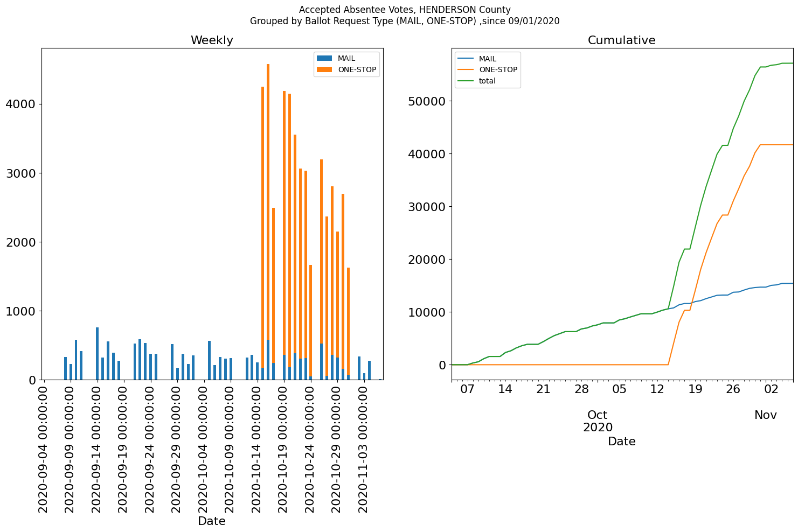Click the 'MAIL' label in Cumulative legend
The width and height of the screenshot is (798, 532).
(x=488, y=59)
